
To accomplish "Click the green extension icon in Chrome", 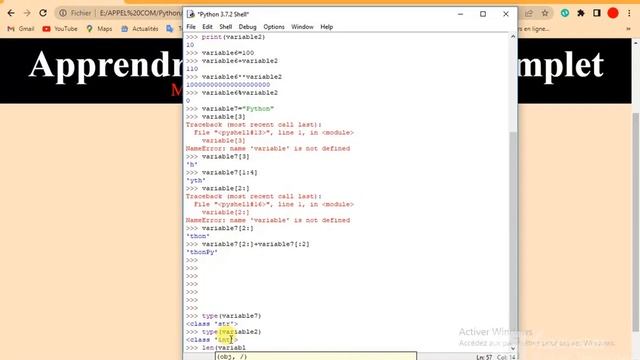I will (x=565, y=13).
